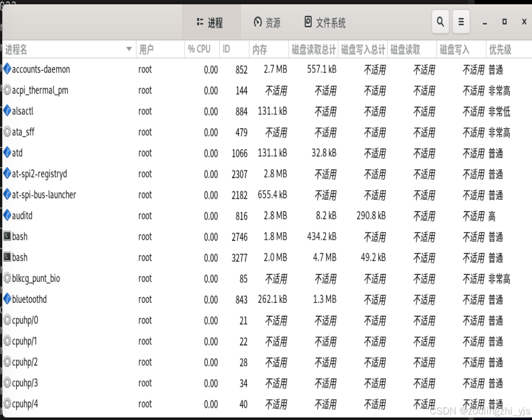Click the 290.8 kB disk write value
532x420 pixels.
point(371,216)
